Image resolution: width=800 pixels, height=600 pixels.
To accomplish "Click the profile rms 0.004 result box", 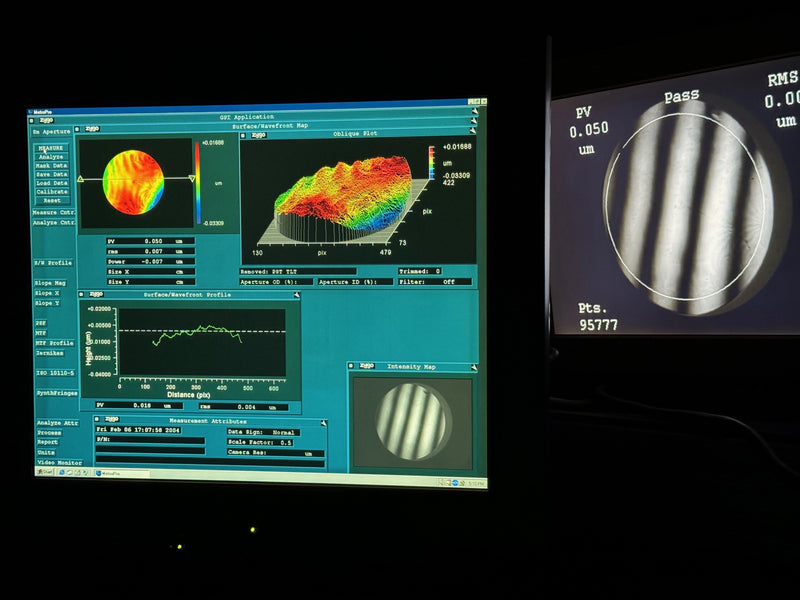I will click(x=243, y=407).
